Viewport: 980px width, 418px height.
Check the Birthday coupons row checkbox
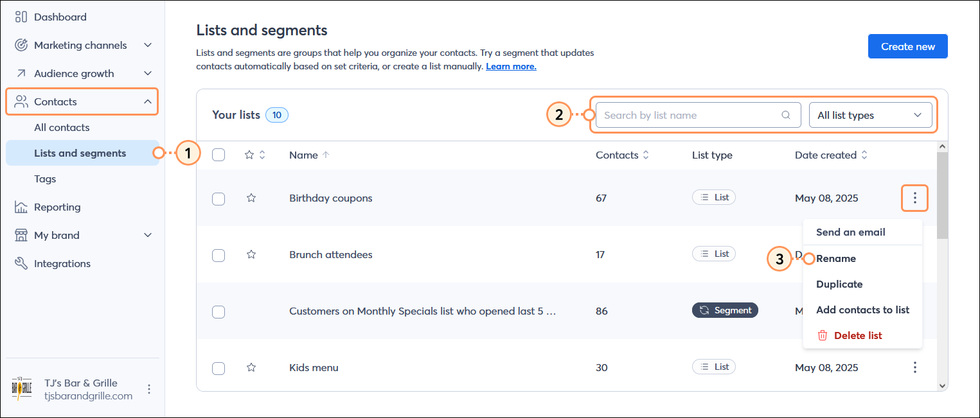coord(218,198)
